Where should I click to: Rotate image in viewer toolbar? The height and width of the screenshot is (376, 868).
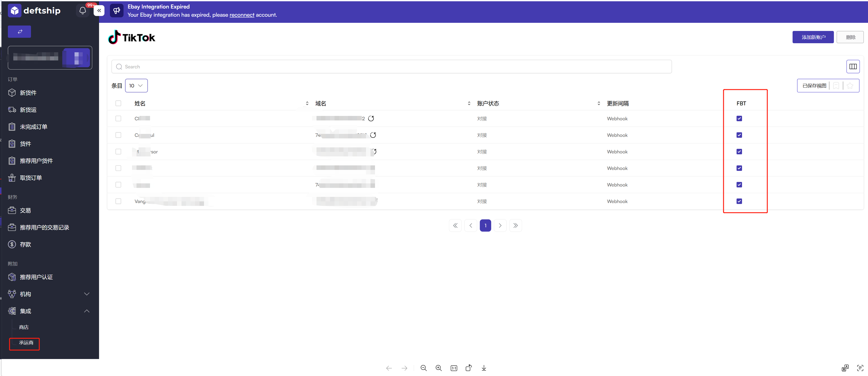pyautogui.click(x=469, y=368)
